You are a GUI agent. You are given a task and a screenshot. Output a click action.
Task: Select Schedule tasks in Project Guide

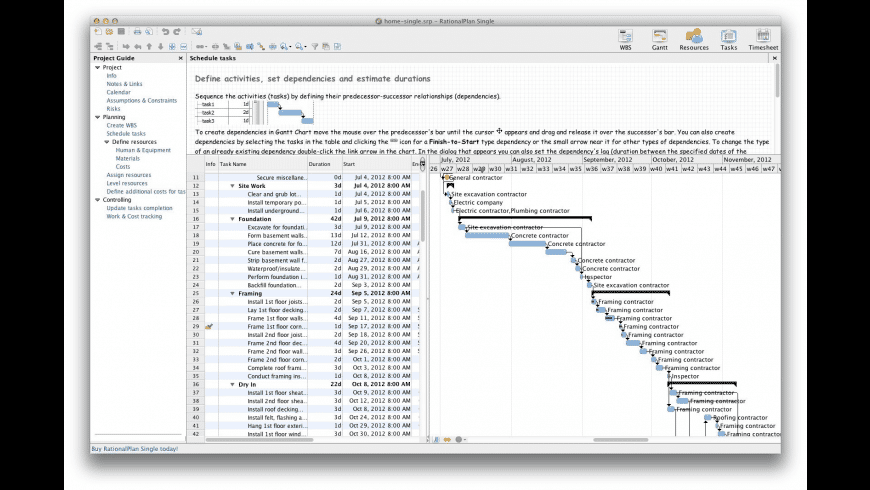126,134
